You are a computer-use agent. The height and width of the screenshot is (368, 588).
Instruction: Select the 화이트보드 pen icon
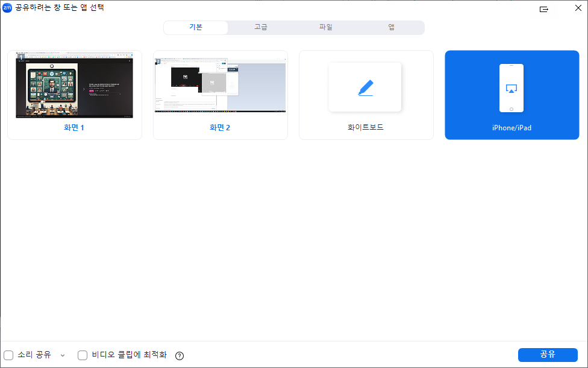365,87
